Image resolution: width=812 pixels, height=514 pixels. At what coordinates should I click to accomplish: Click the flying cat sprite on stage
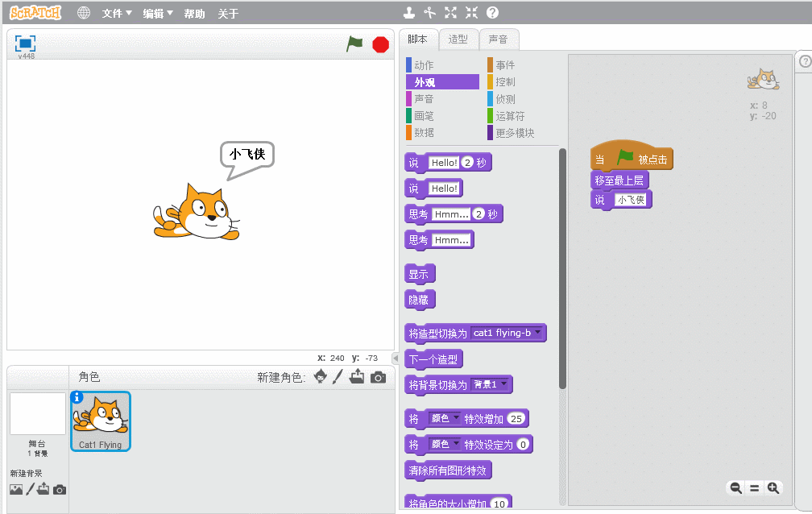point(197,213)
